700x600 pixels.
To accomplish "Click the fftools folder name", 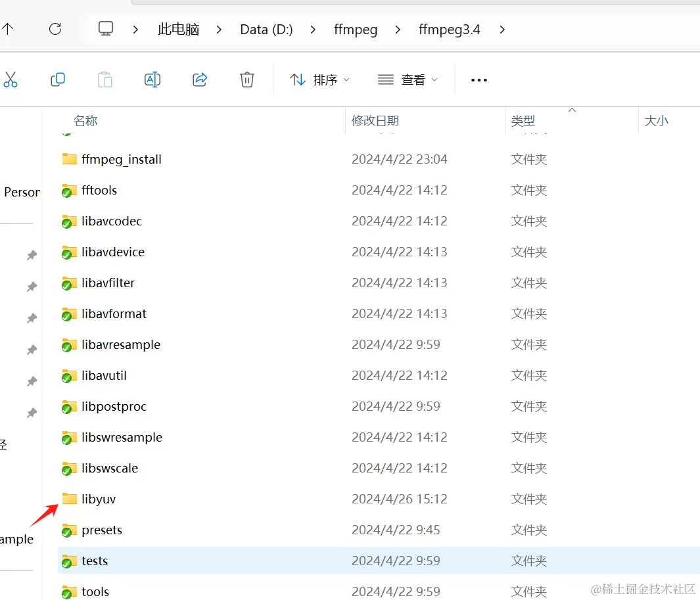I will [x=99, y=190].
